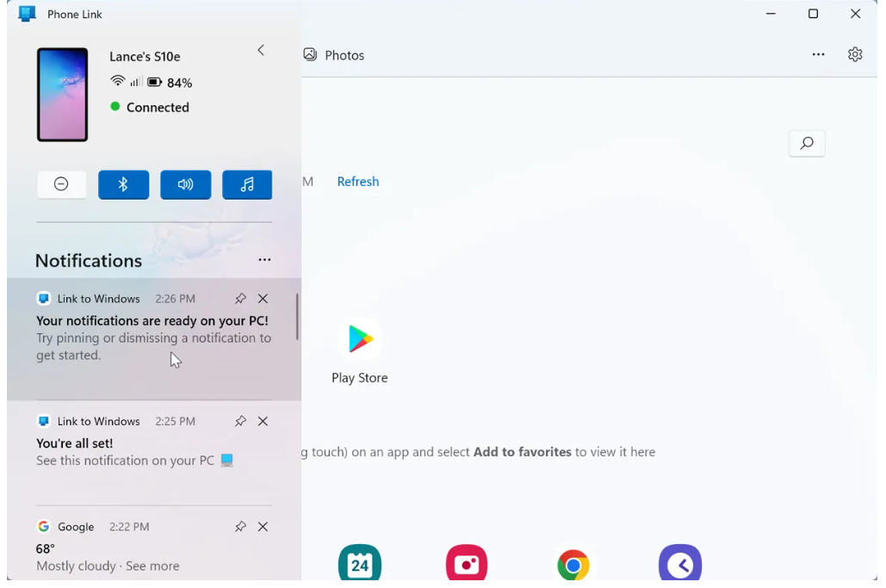886x588 pixels.
Task: Pin the 2:26 PM Link to Windows notification
Action: pos(241,298)
